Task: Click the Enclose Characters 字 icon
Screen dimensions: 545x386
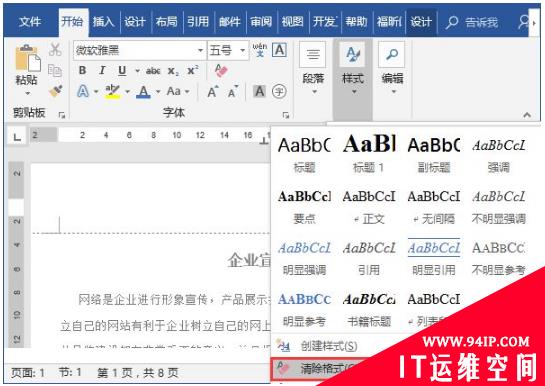Action: 279,92
